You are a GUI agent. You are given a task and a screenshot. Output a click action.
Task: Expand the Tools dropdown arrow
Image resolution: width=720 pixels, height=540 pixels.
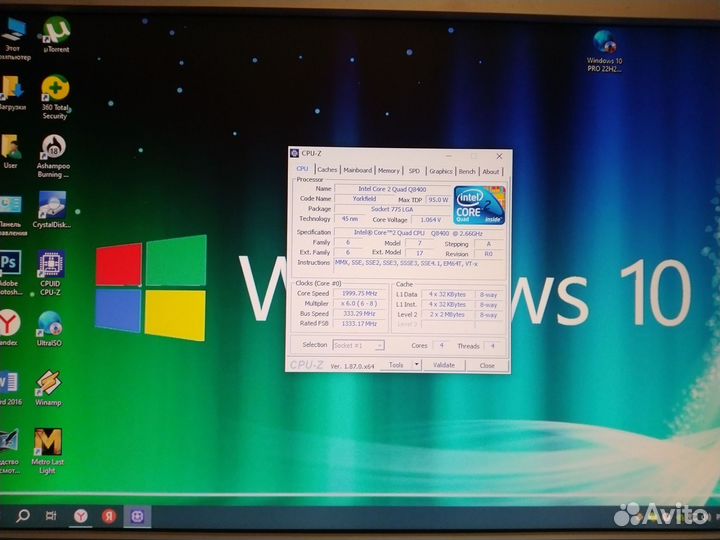(416, 365)
